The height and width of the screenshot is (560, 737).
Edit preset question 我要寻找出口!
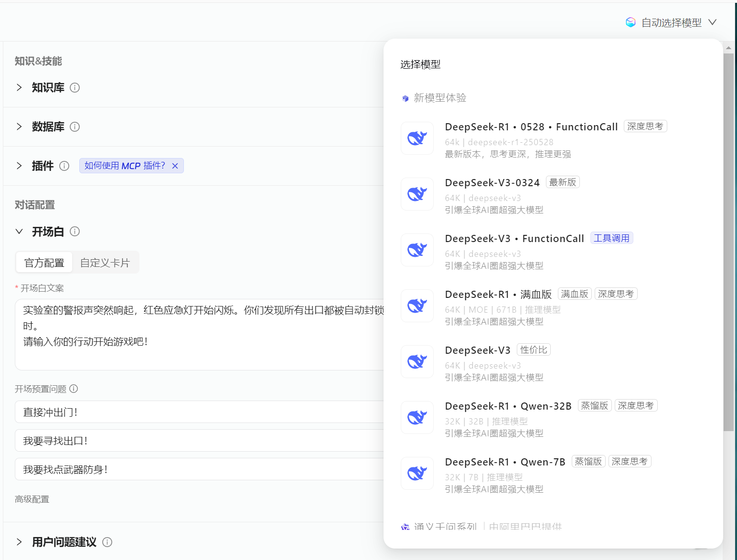[200, 441]
